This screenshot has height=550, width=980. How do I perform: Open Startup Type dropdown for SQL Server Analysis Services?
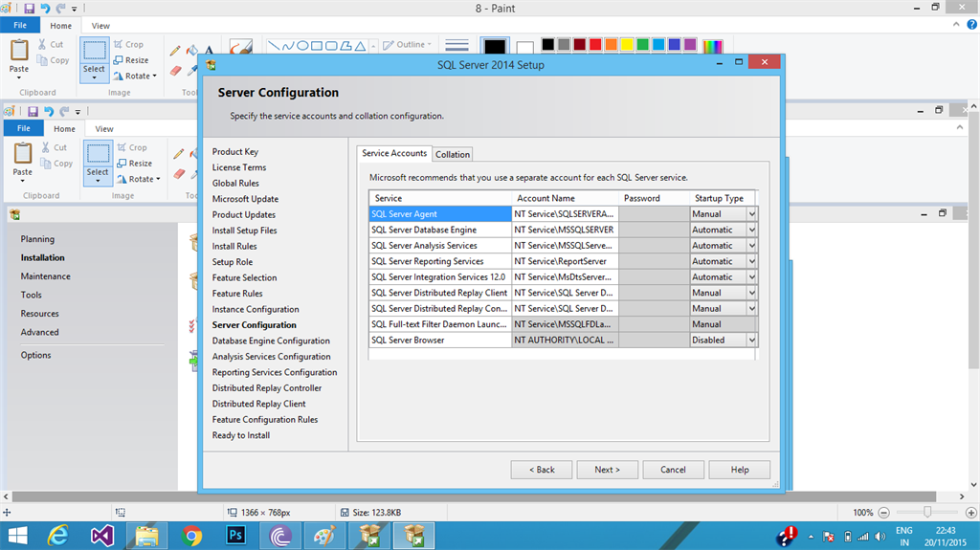coord(752,246)
